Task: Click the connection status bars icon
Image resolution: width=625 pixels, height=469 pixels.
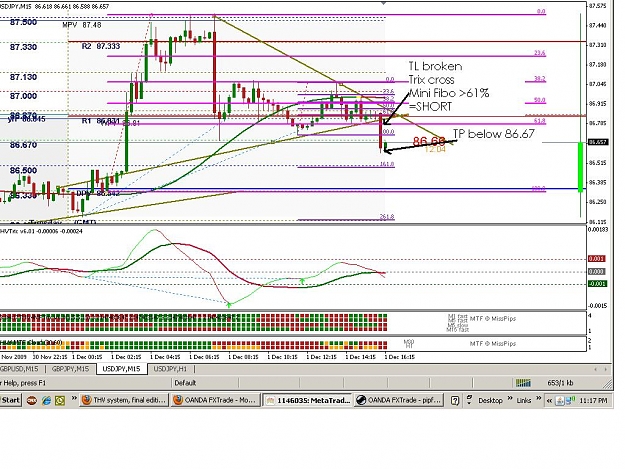Action: (523, 383)
